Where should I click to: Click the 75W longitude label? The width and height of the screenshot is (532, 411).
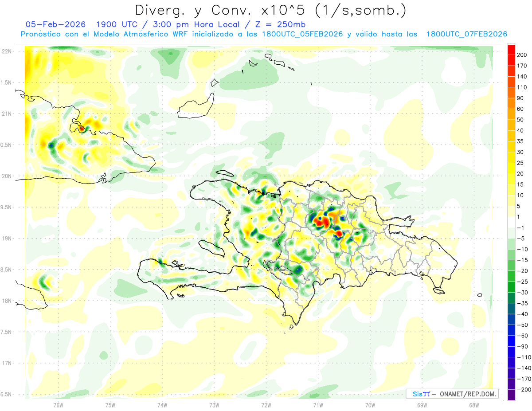[110, 404]
